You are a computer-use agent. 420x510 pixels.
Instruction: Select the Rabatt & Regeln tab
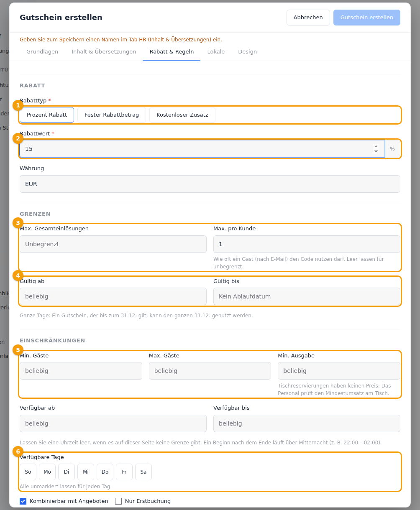[172, 52]
